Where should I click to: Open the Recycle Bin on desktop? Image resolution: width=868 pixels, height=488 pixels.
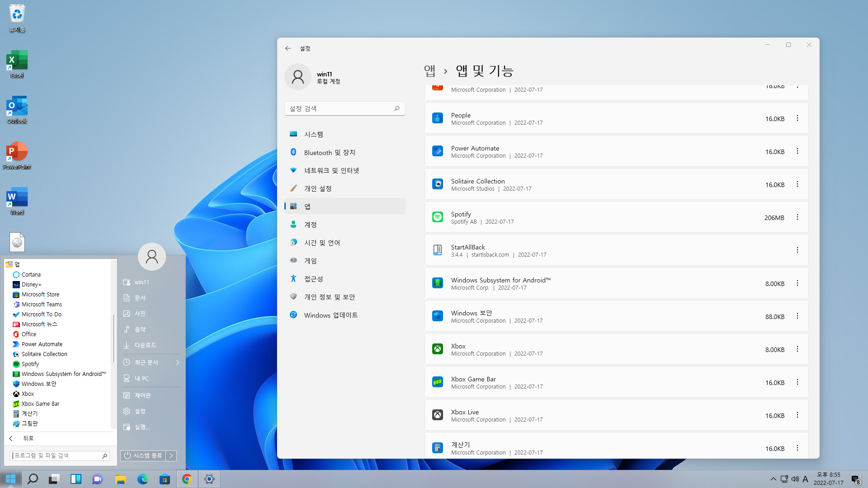[x=17, y=19]
